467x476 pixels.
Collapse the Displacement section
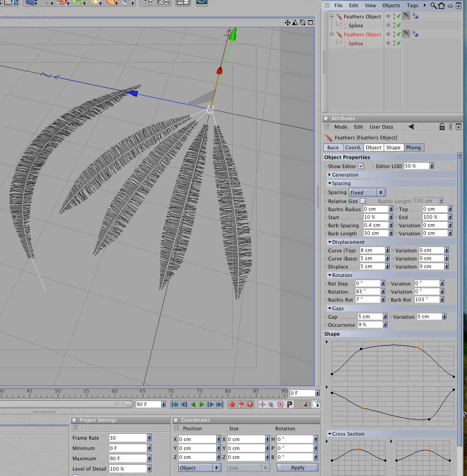click(x=330, y=242)
